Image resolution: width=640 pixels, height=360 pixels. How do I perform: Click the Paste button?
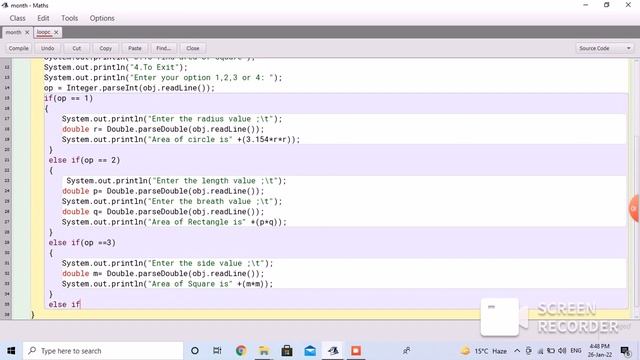135,48
